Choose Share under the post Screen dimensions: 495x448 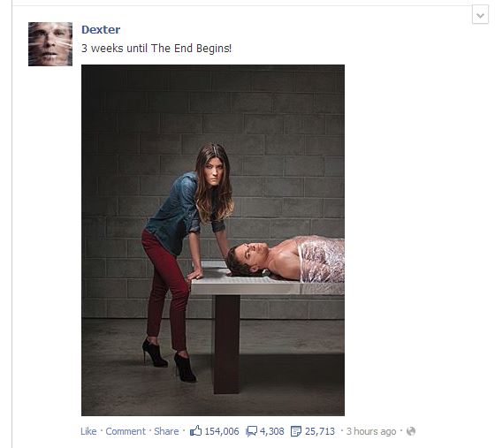[166, 431]
